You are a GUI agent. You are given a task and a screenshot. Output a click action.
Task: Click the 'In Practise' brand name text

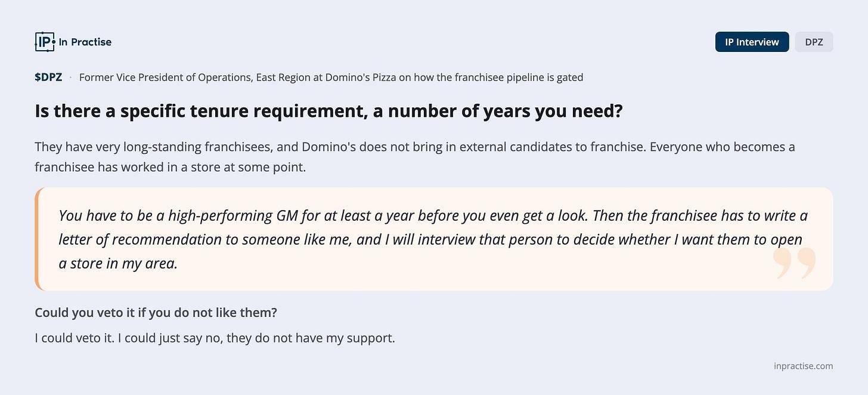(x=85, y=42)
